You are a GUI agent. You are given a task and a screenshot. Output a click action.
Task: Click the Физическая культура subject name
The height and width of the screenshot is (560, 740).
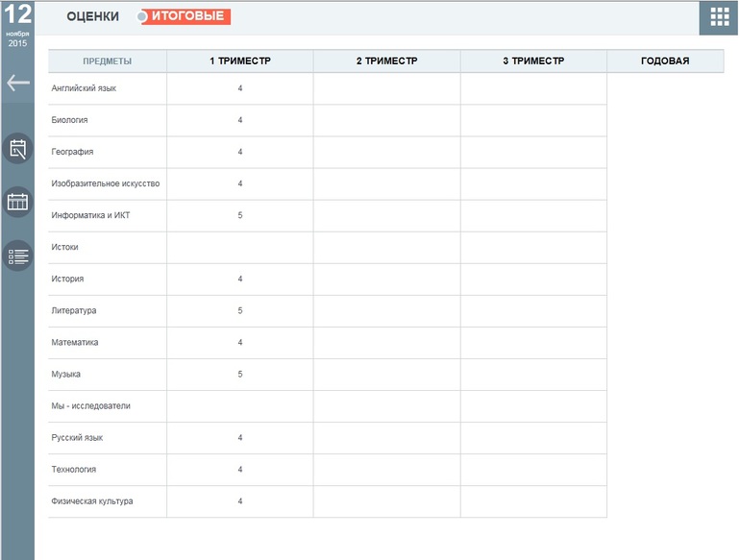[x=92, y=501]
